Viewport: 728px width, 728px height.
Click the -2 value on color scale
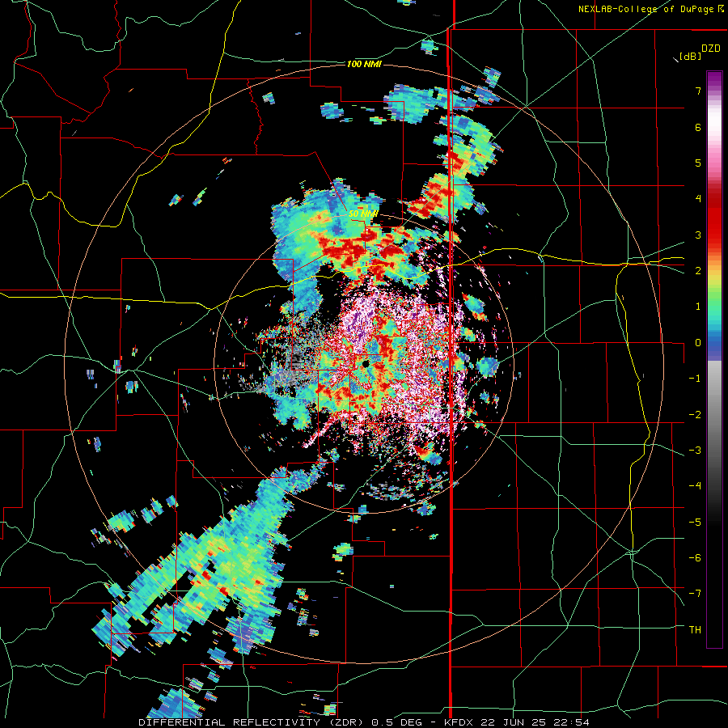pyautogui.click(x=695, y=415)
